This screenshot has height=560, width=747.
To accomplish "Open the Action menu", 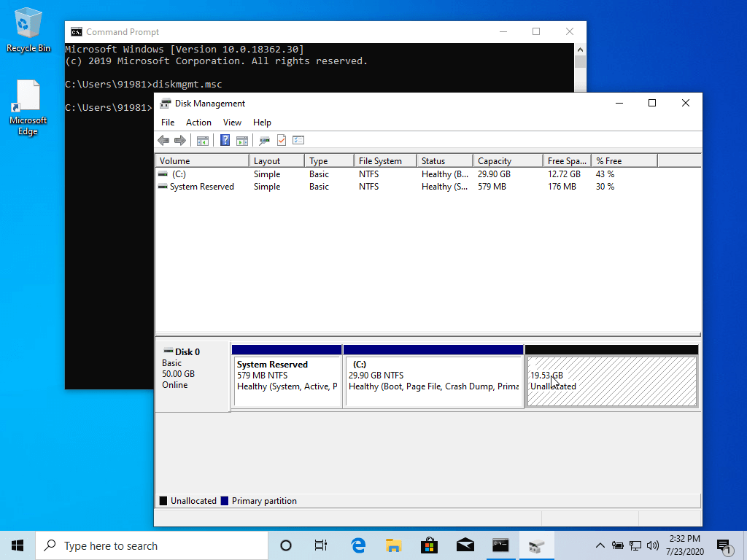I will (198, 122).
